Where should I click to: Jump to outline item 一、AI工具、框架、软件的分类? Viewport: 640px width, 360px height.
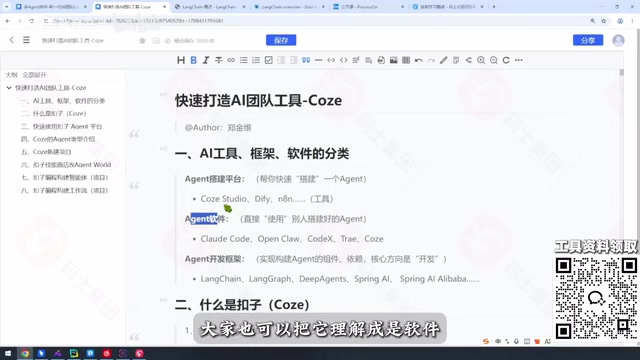[63, 101]
